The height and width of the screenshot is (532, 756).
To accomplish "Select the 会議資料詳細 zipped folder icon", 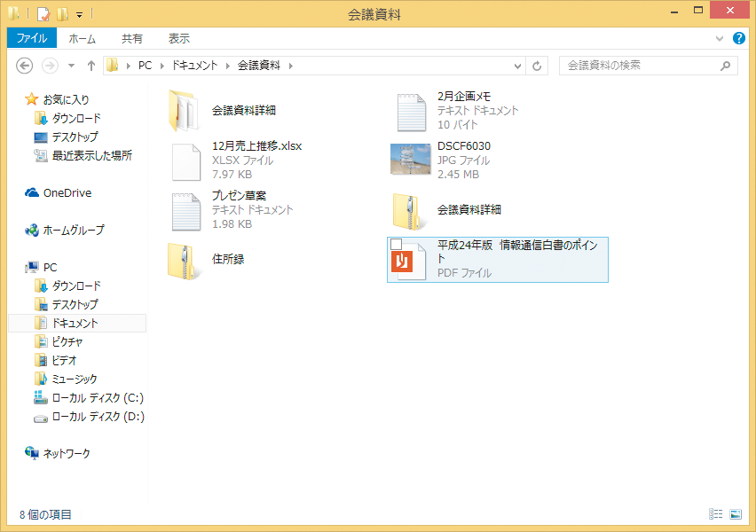I will [409, 212].
